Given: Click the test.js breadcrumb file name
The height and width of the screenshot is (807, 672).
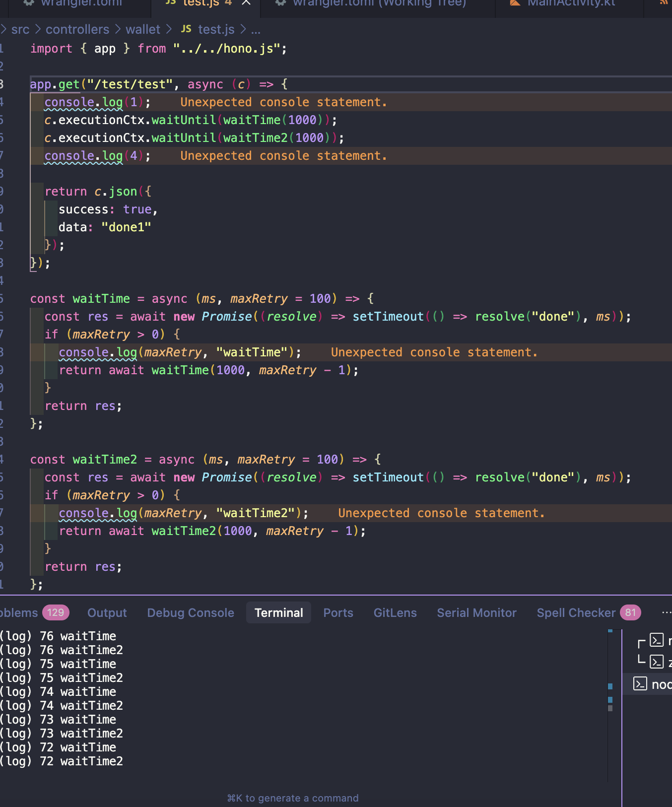Looking at the screenshot, I should (x=216, y=29).
